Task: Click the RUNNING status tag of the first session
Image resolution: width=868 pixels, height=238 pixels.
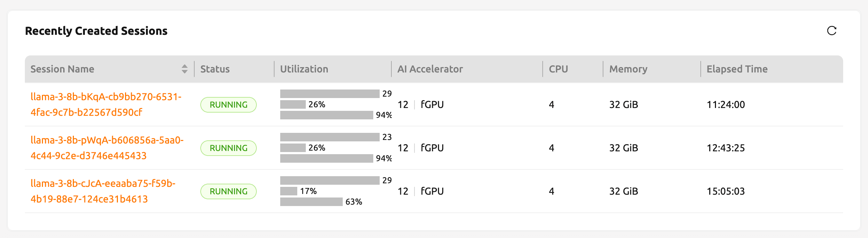Action: (228, 105)
